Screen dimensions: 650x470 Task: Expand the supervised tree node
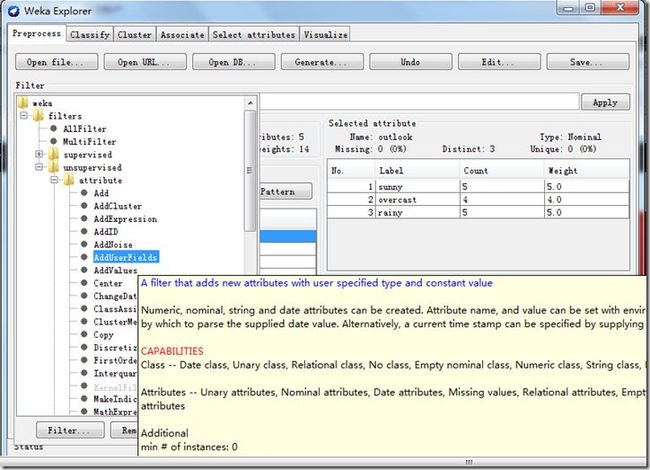[x=39, y=154]
